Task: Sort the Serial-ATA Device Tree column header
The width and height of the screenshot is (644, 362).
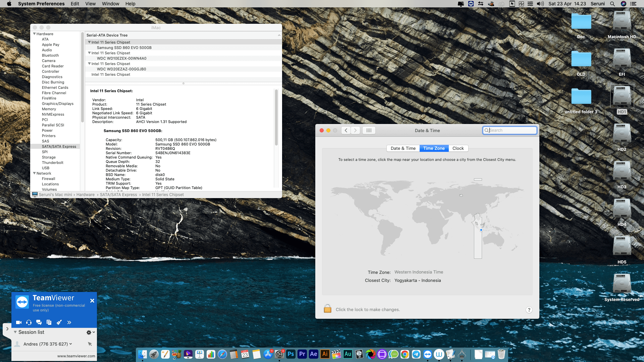Action: [183, 35]
